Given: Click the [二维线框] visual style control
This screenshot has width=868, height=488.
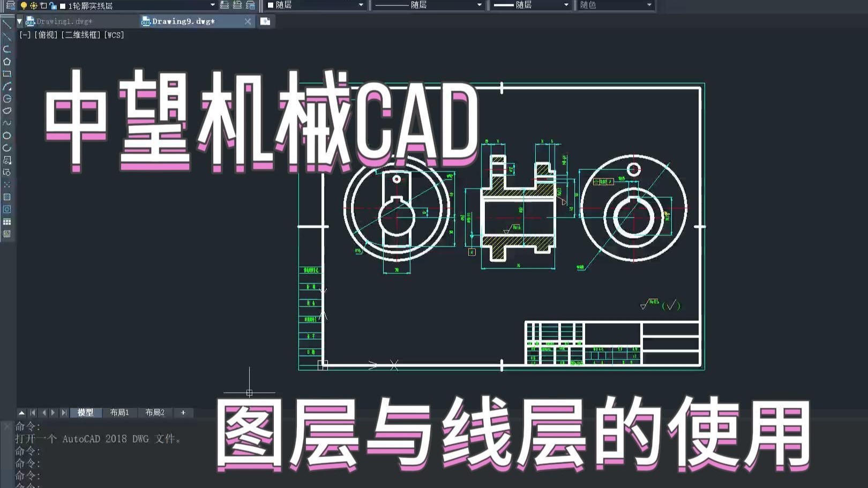Looking at the screenshot, I should pyautogui.click(x=80, y=35).
